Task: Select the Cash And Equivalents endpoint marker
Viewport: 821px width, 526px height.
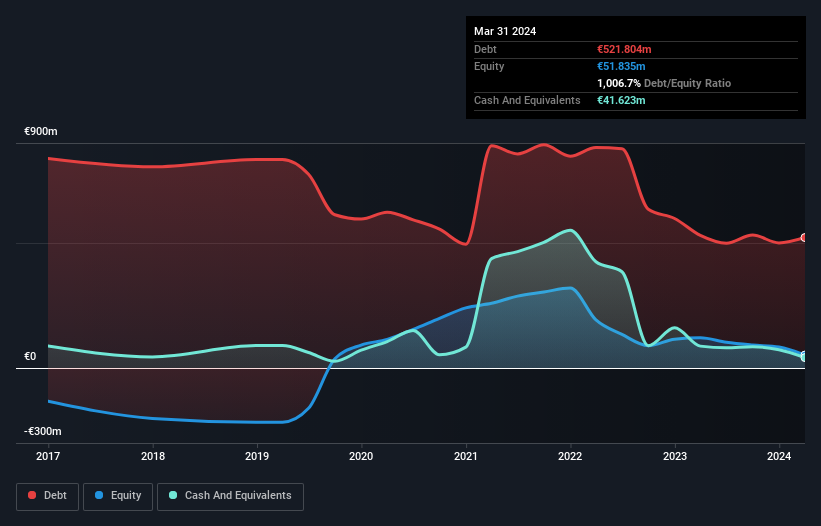Action: pos(804,357)
